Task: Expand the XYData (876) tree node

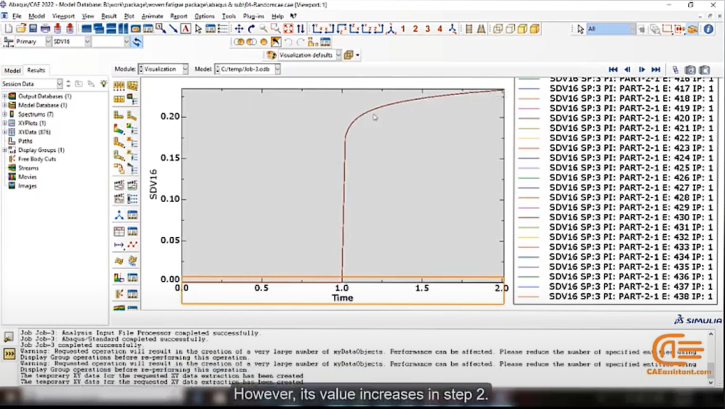Action: click(5, 132)
